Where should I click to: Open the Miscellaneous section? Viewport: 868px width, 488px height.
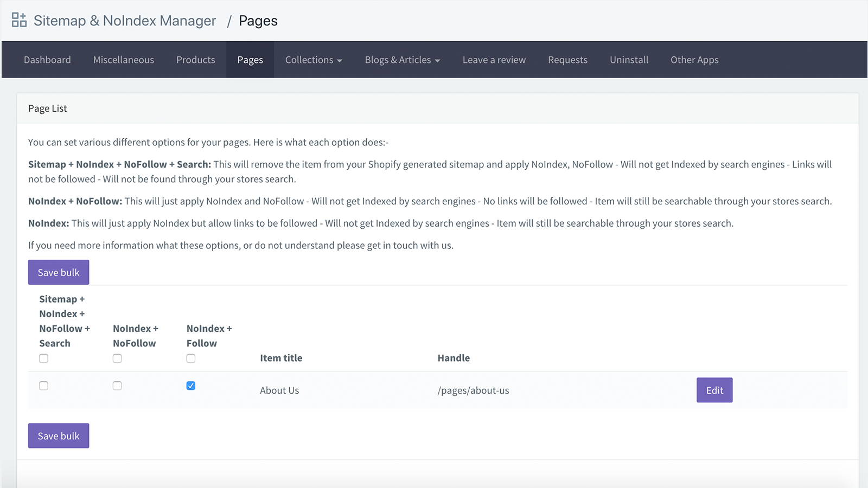tap(123, 60)
